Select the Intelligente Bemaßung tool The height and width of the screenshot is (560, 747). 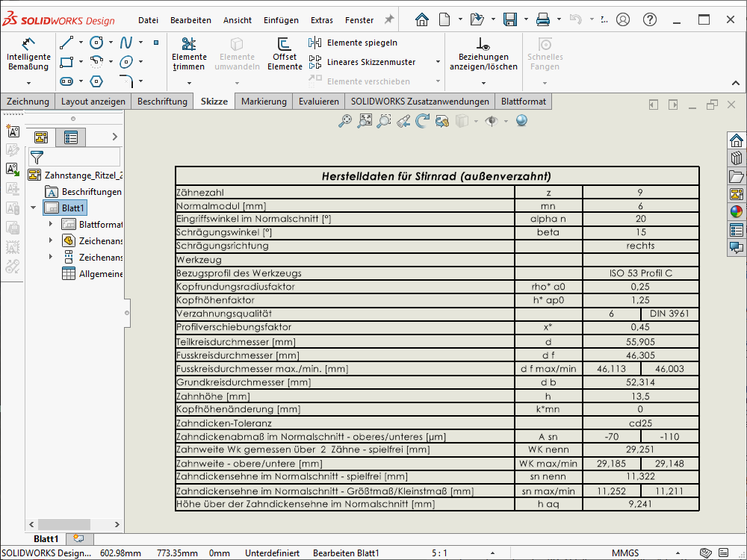[x=28, y=54]
